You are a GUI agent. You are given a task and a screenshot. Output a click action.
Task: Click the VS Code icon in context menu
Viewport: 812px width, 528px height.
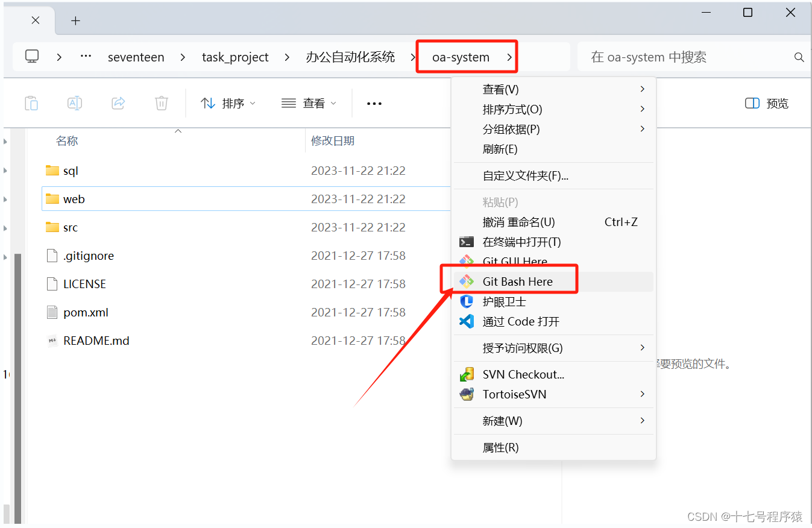pos(466,321)
